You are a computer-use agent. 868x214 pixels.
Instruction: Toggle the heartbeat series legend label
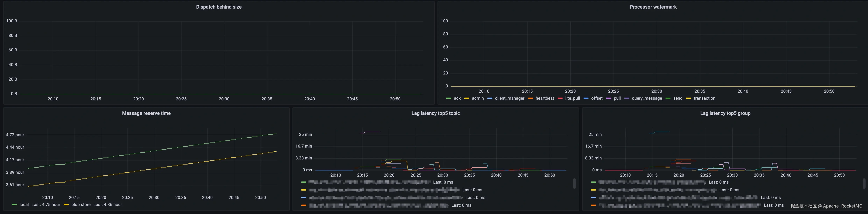tap(545, 98)
